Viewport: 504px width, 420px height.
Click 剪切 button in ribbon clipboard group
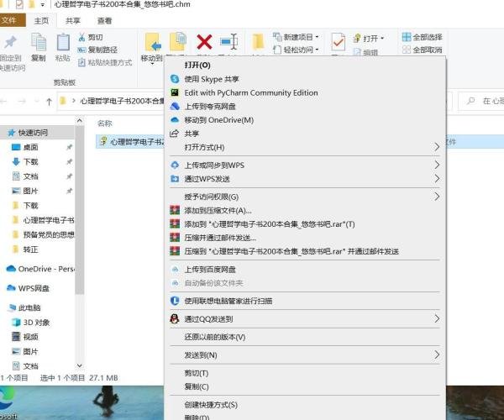pyautogui.click(x=91, y=37)
